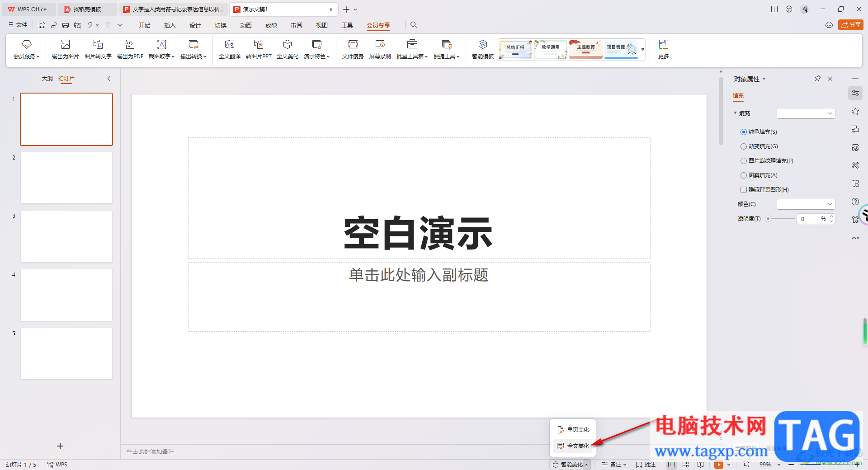
Task: Click the star icon in right sidebar
Action: point(855,111)
